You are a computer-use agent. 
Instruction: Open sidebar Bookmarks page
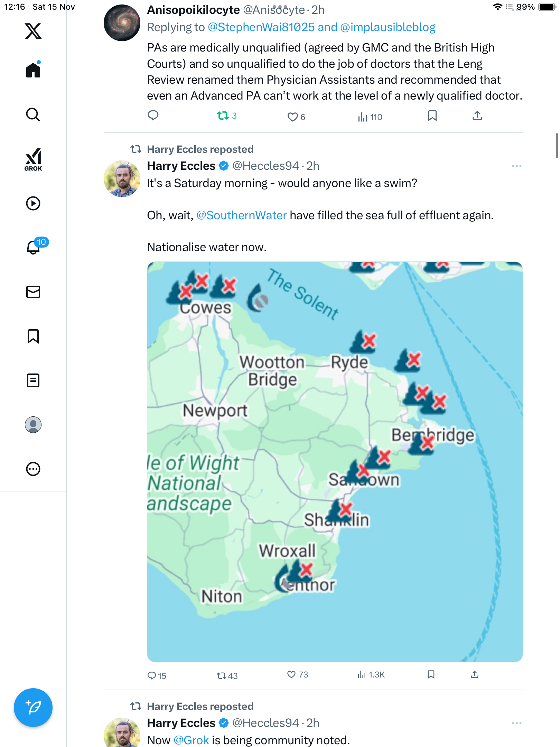(33, 336)
